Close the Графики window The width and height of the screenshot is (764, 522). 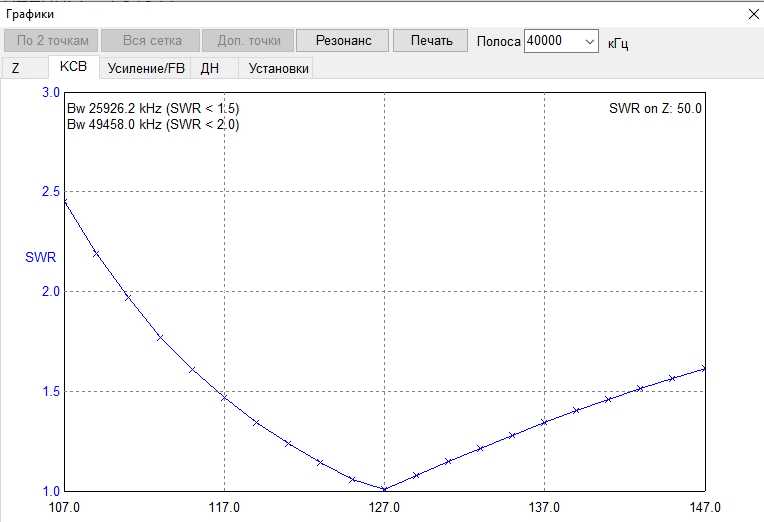click(753, 15)
